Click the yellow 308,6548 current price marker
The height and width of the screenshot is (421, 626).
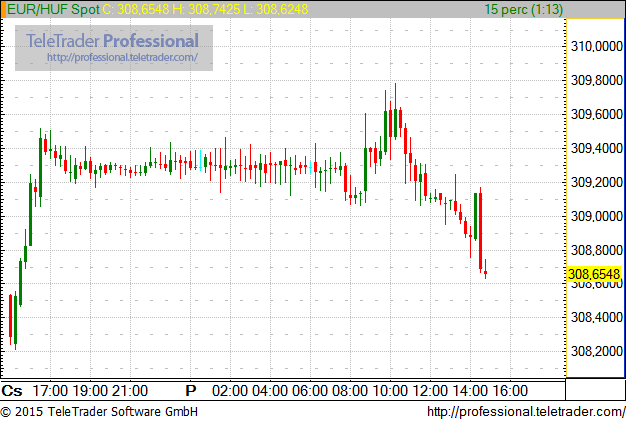[594, 274]
